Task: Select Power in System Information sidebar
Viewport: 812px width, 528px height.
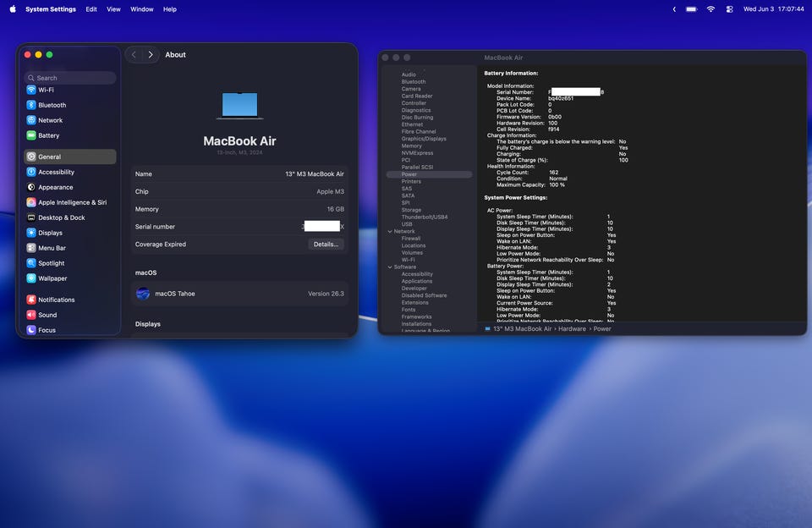Action: pos(430,174)
